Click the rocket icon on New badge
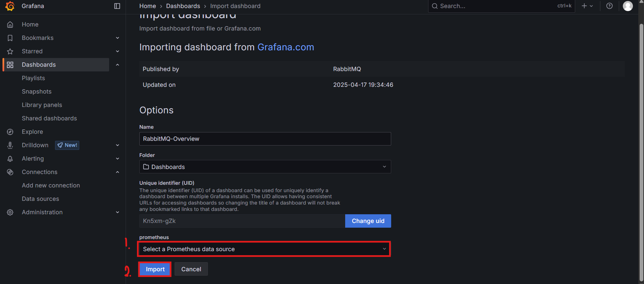The height and width of the screenshot is (284, 644). click(60, 145)
